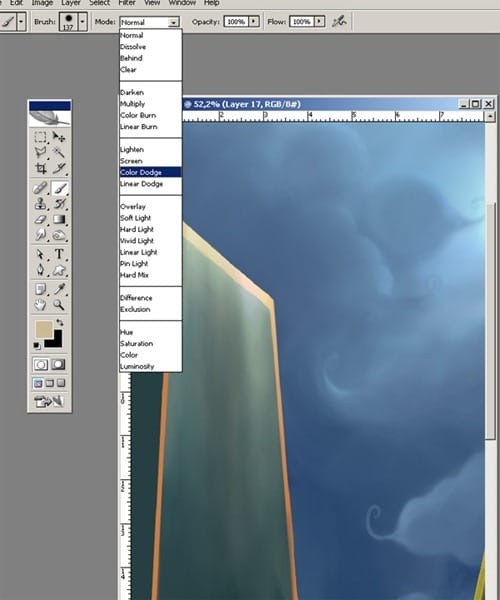Enable the airbrush option

339,21
